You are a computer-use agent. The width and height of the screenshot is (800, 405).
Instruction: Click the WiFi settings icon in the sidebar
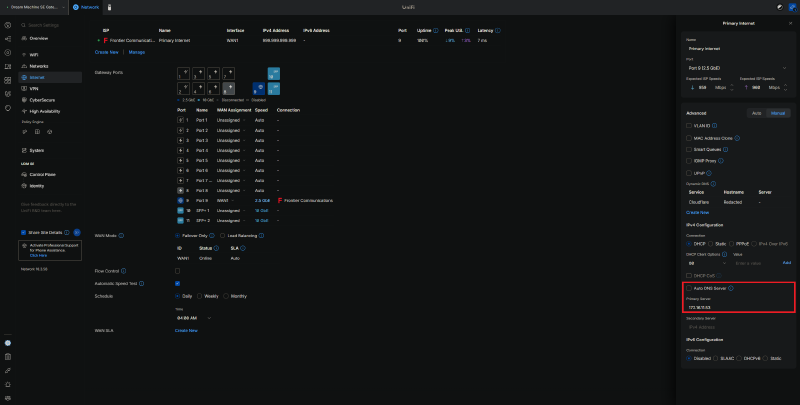coord(24,55)
